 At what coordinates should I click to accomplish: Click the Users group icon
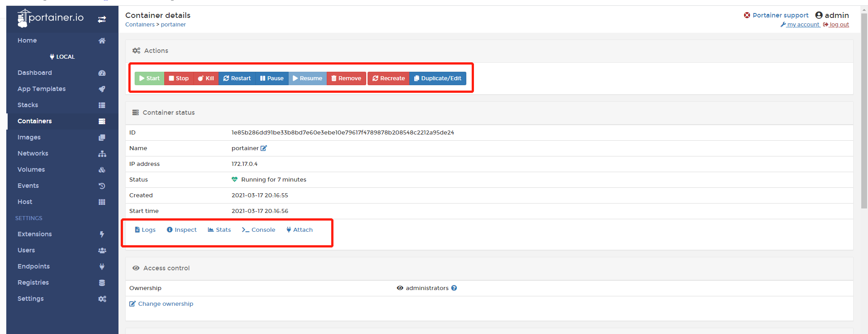pyautogui.click(x=102, y=250)
